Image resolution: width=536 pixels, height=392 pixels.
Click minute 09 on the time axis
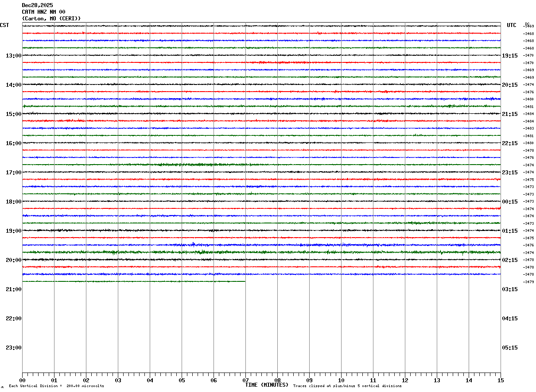tap(309, 380)
